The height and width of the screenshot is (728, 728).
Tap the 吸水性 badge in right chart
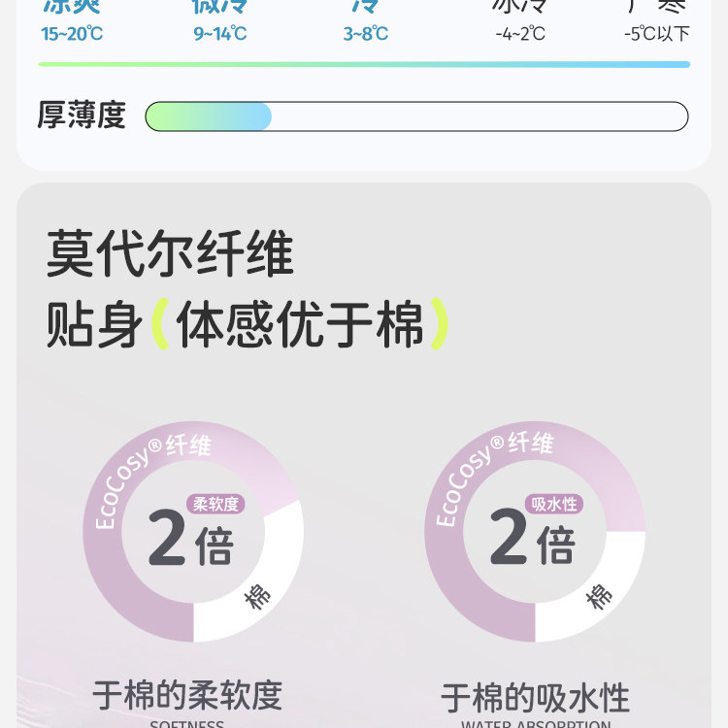point(556,504)
